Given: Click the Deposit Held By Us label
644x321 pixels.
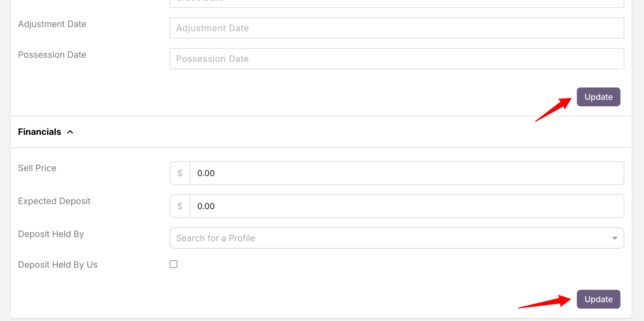Looking at the screenshot, I should pyautogui.click(x=58, y=265).
